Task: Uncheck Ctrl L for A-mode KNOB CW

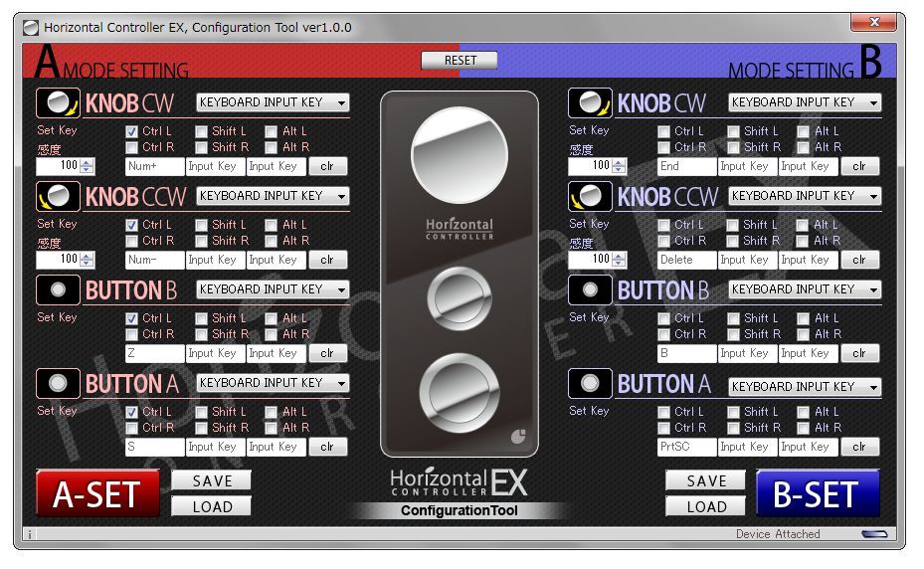Action: tap(131, 131)
